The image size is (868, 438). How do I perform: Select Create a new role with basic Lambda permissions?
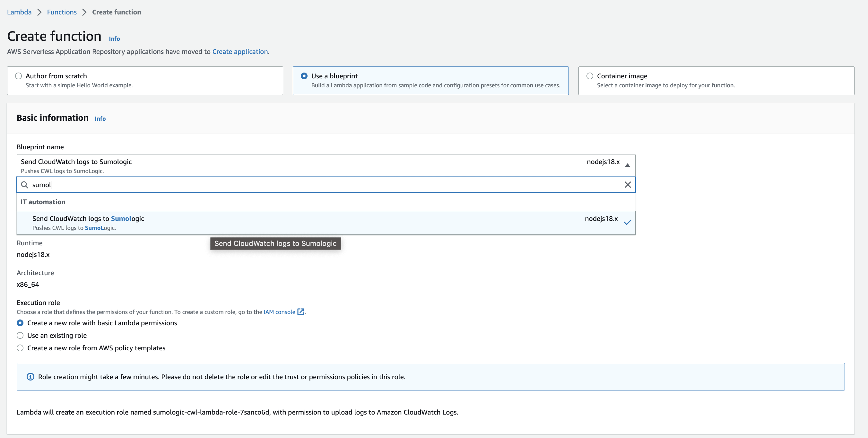tap(20, 323)
